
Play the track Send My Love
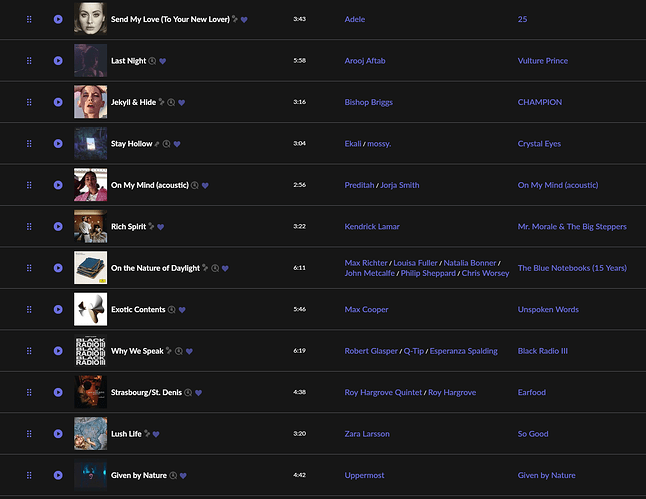(58, 19)
